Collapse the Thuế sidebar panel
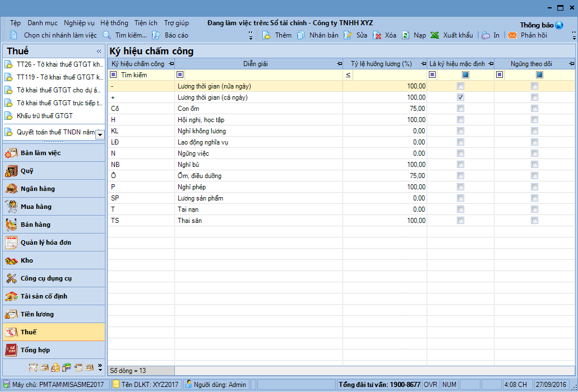Screen dimensions: 578x392 point(99,51)
